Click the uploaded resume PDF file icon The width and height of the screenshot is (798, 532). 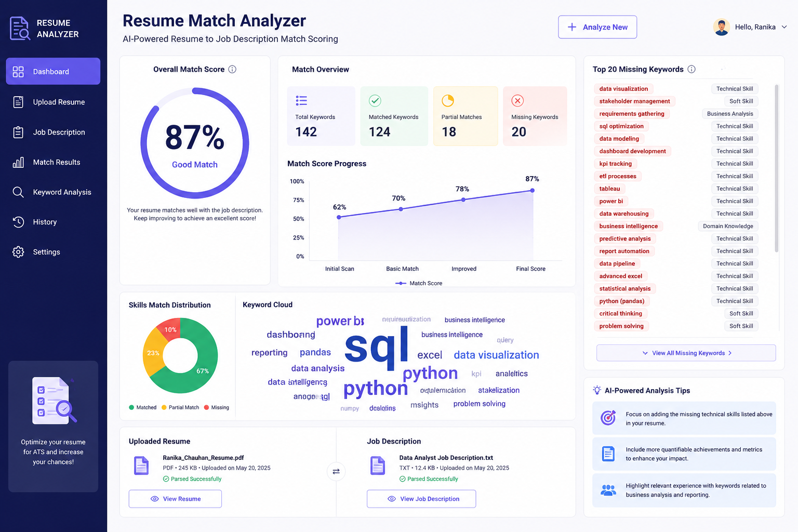point(141,465)
